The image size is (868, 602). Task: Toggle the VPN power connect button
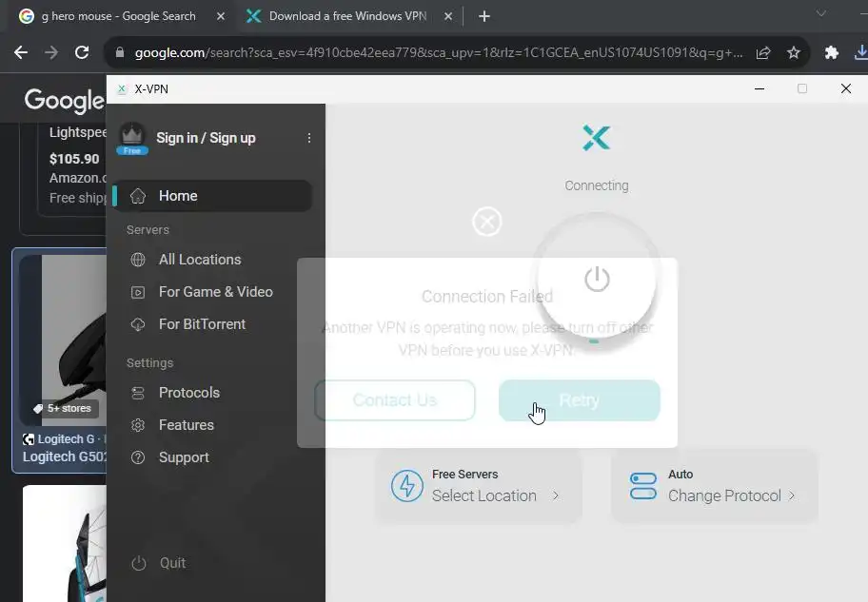[597, 279]
